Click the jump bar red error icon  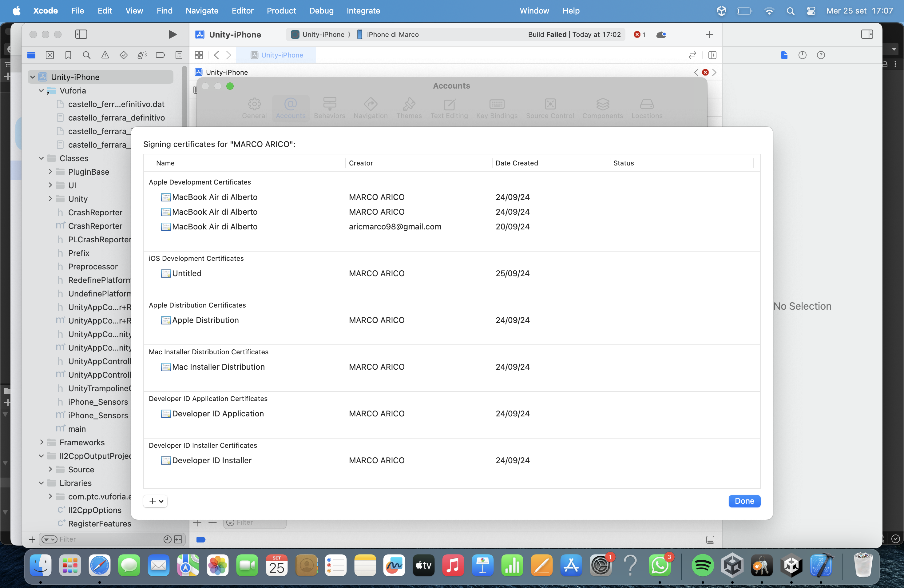pos(705,72)
